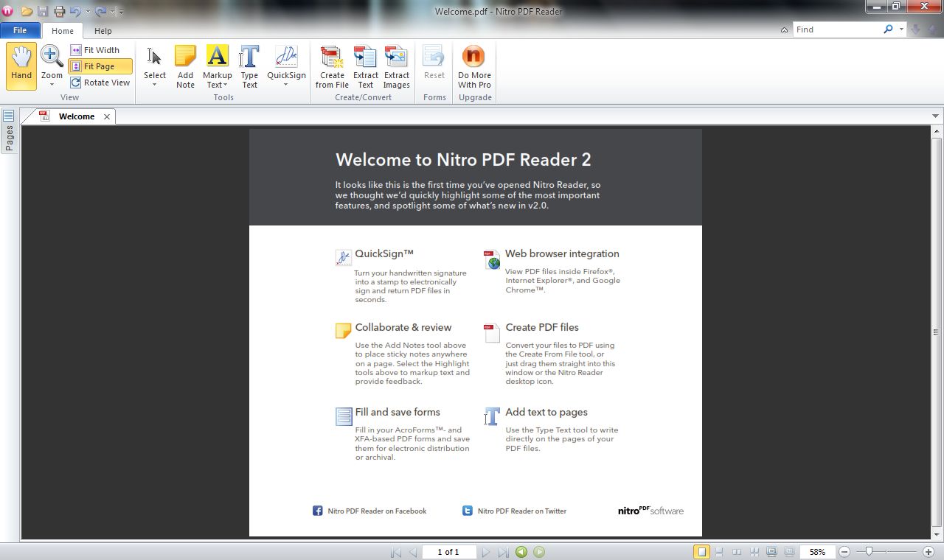Toggle the second monitor view icon in status bar
The width and height of the screenshot is (944, 560).
789,552
